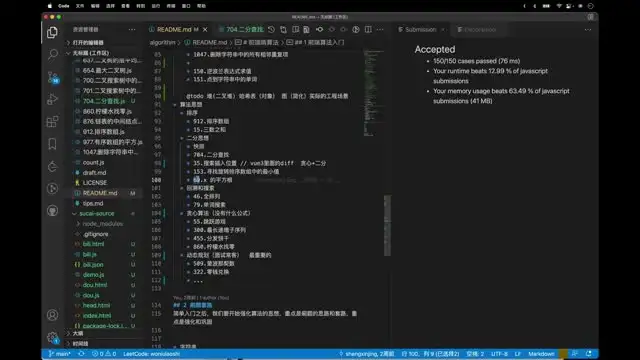Click the file history clock icon in editor toolbar

point(271,29)
